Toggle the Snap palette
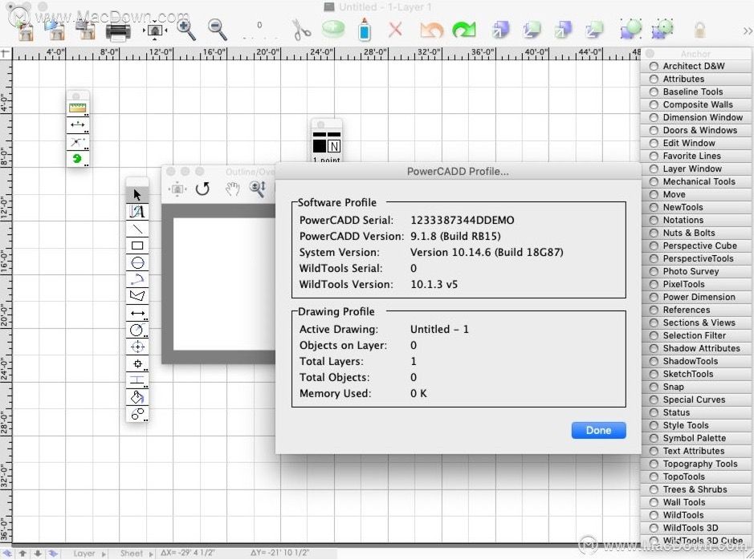 [x=696, y=387]
